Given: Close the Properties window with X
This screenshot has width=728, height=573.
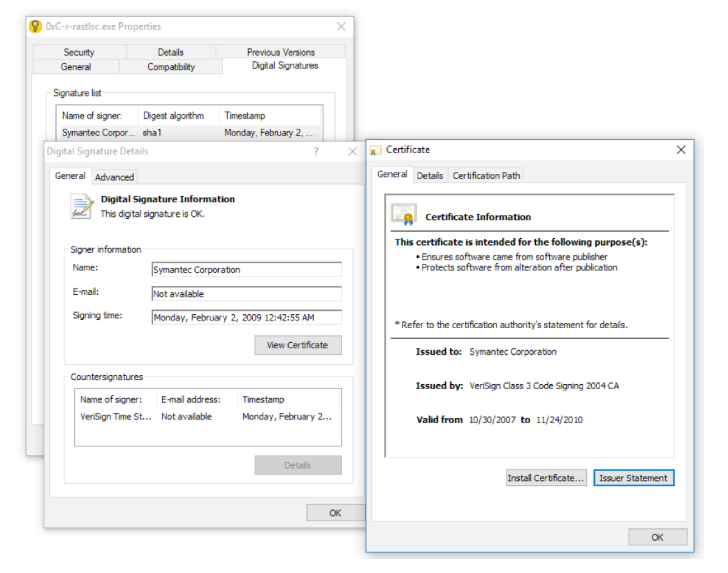Looking at the screenshot, I should point(341,27).
